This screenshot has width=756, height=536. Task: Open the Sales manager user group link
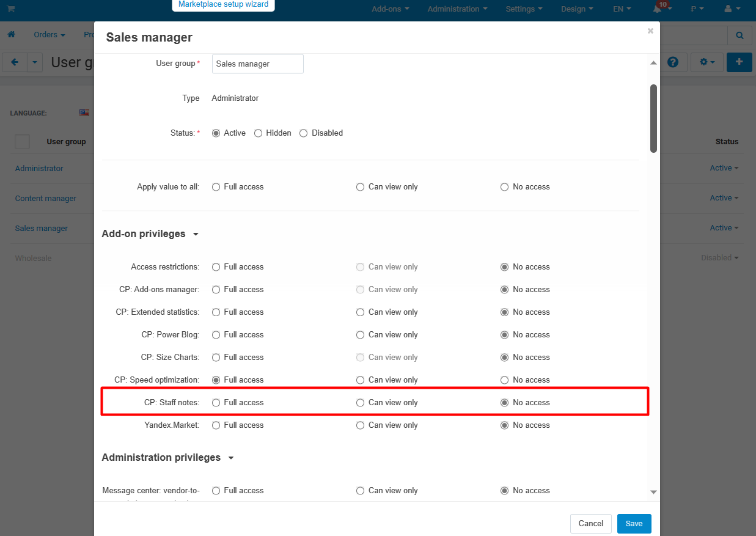tap(42, 229)
